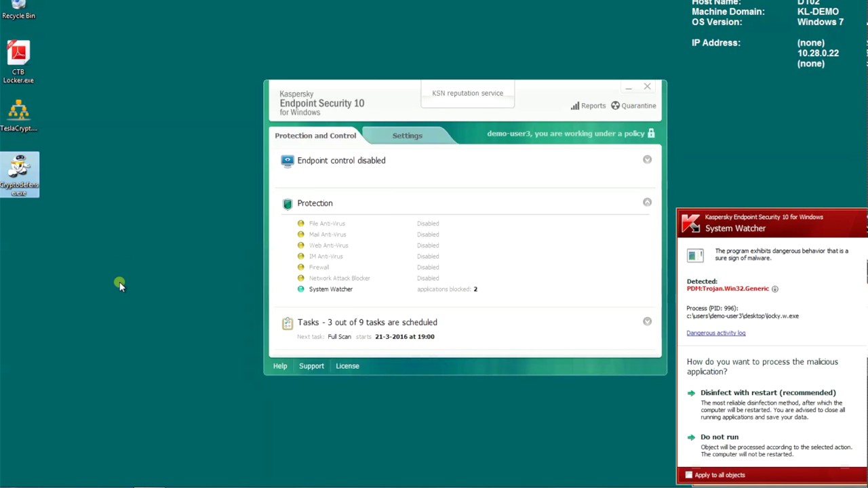Choose Disinfect with restart (recommended)
The image size is (868, 488).
click(x=768, y=392)
